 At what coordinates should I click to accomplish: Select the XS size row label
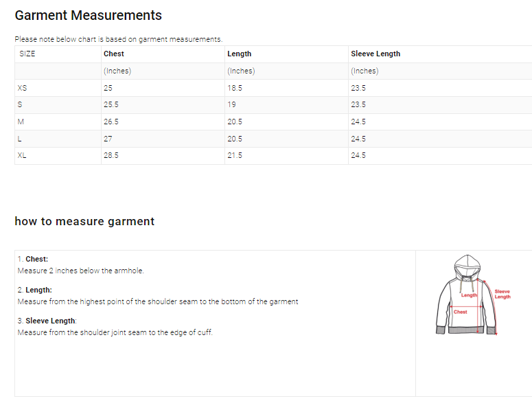(23, 88)
